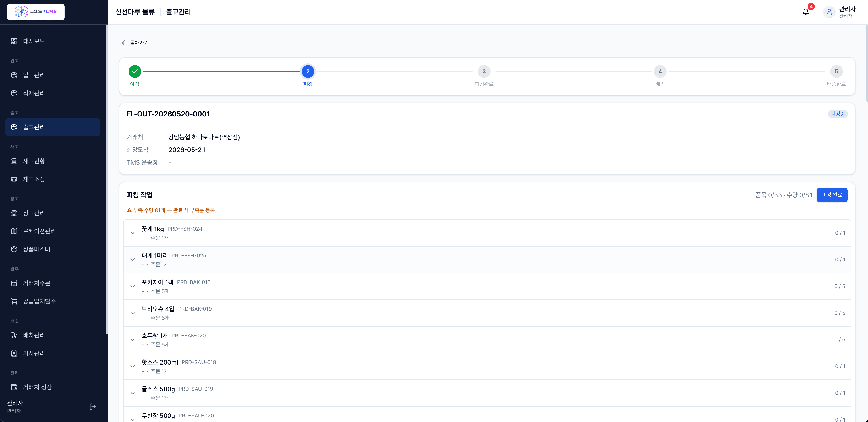
Task: Click the 피킹 완료 button
Action: click(x=832, y=195)
